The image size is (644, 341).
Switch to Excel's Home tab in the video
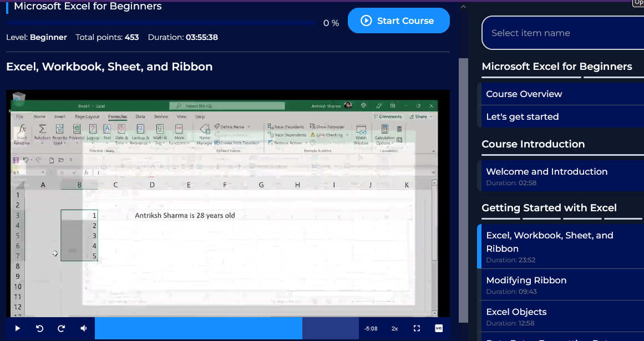39,116
